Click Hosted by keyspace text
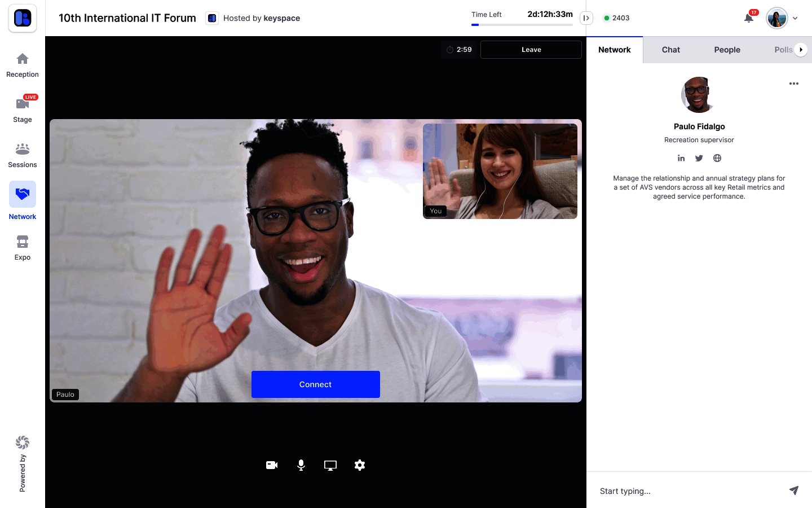812x508 pixels. [262, 18]
